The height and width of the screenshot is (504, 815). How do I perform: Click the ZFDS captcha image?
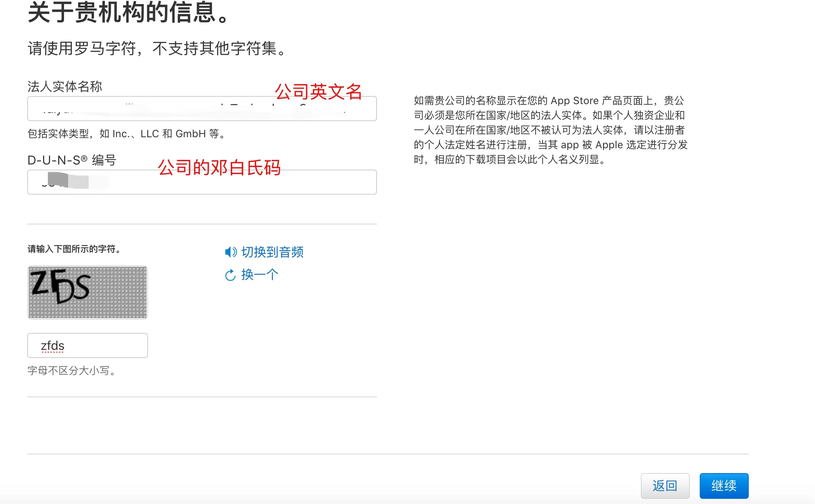pos(88,292)
